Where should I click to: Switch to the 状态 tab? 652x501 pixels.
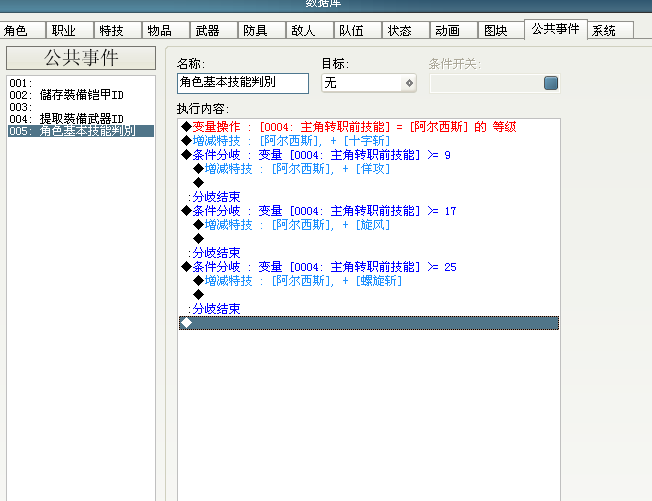[x=406, y=30]
